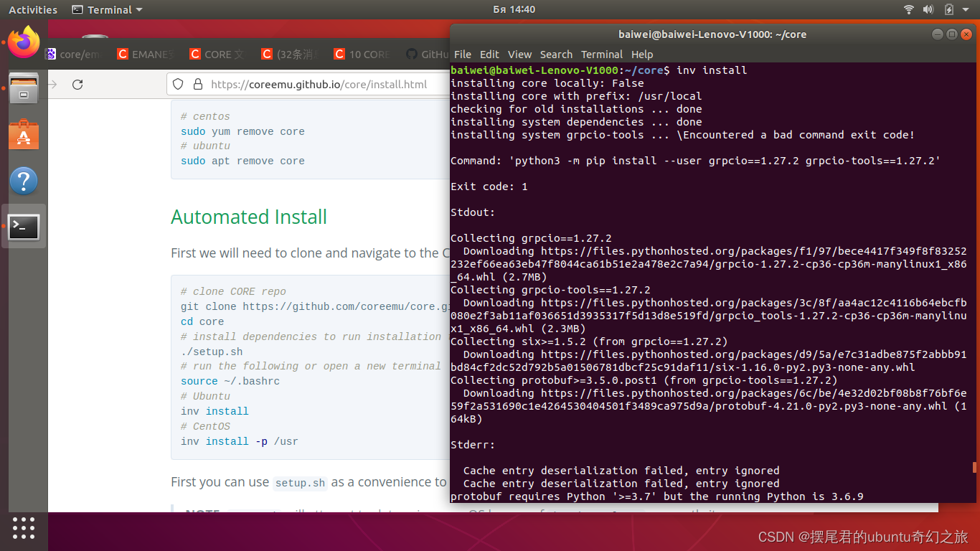Screen dimensions: 980x551
Task: Click the inline 'setup.sh' code word
Action: tap(300, 483)
